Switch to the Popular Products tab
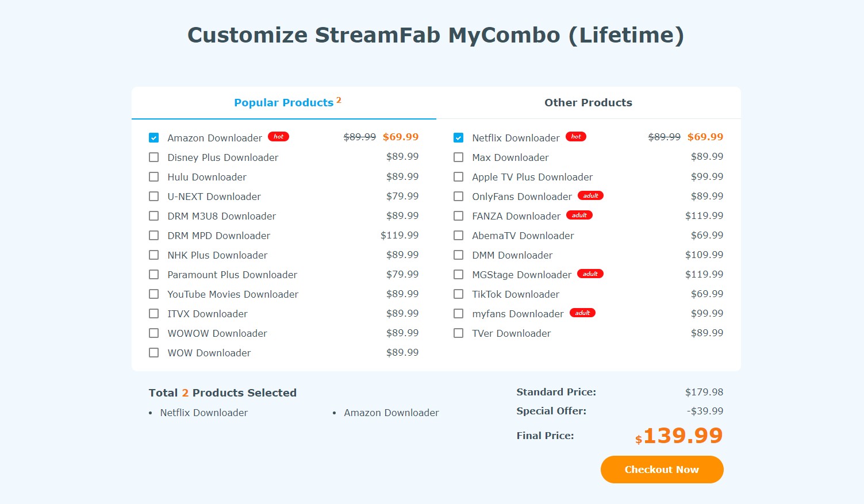Image resolution: width=864 pixels, height=504 pixels. tap(284, 103)
